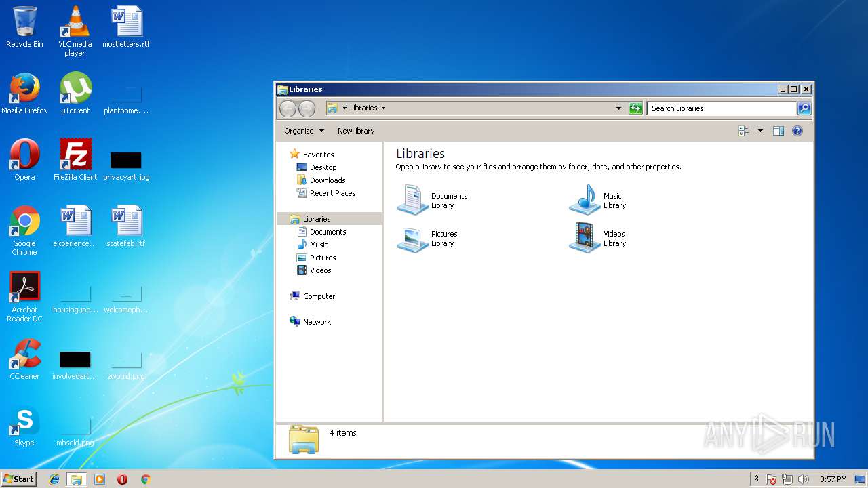The width and height of the screenshot is (868, 488).
Task: Click the Libraries breadcrumb
Action: click(363, 108)
